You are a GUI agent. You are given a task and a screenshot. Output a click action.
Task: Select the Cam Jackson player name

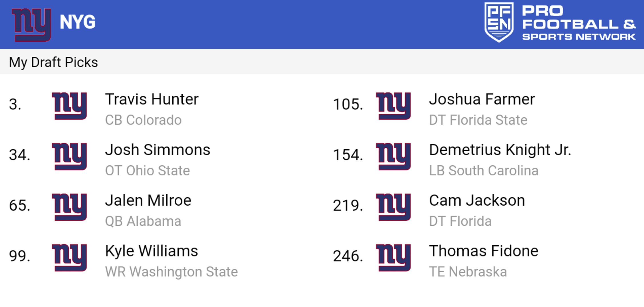[x=477, y=200]
